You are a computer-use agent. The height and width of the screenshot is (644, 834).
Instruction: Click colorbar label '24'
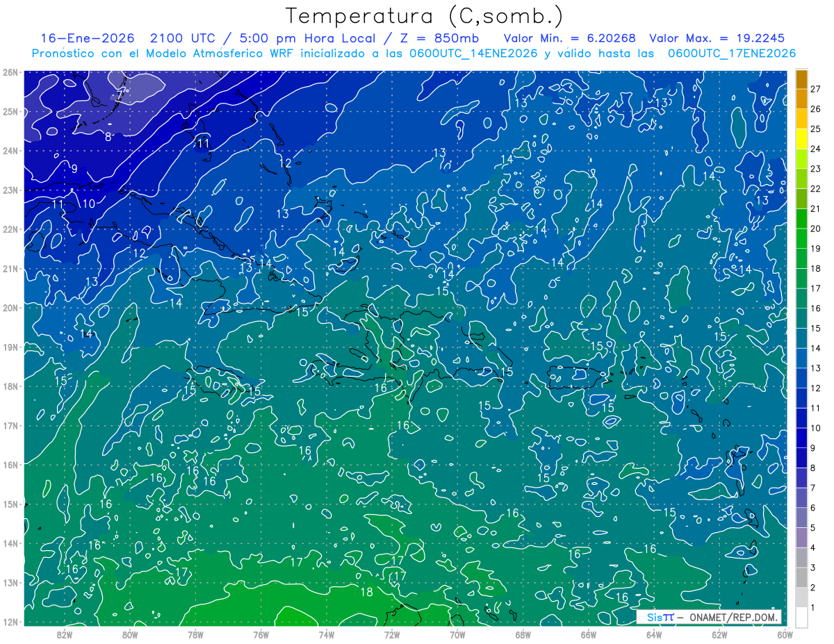click(815, 149)
